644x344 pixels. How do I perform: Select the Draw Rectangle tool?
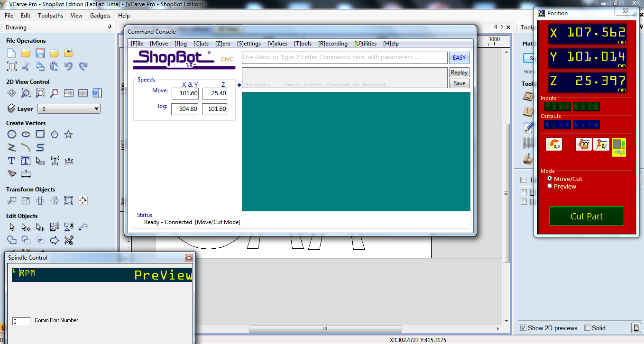(40, 135)
